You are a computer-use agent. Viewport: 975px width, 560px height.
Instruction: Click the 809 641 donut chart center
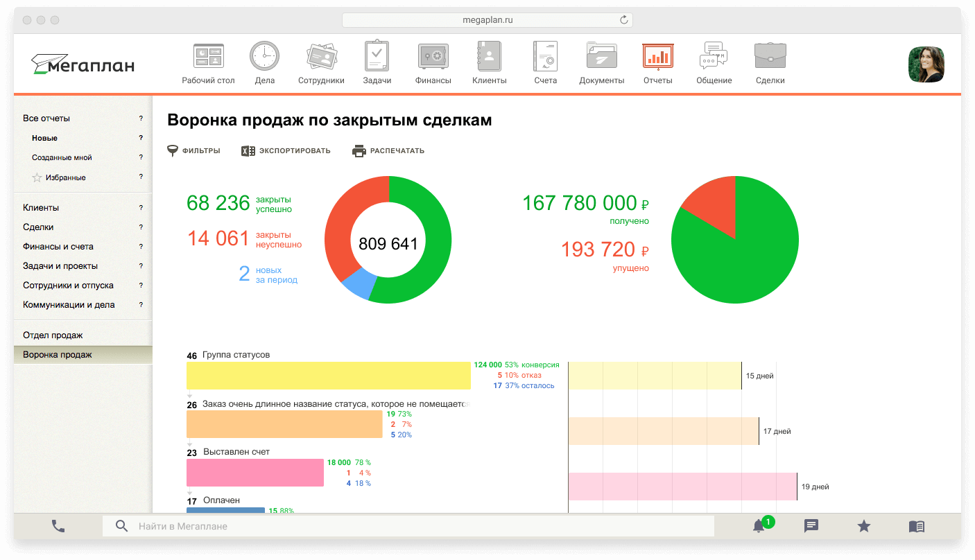388,244
